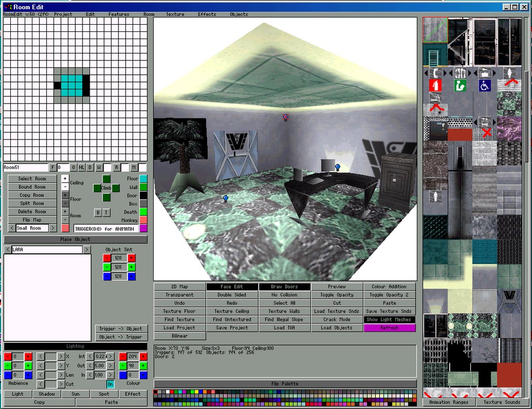This screenshot has height=409, width=532.
Task: Increase Object Tint blue with plus
Action: [x=131, y=277]
